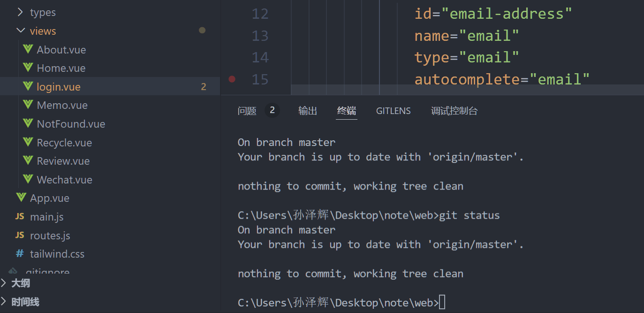Open Memo.vue file

(62, 105)
